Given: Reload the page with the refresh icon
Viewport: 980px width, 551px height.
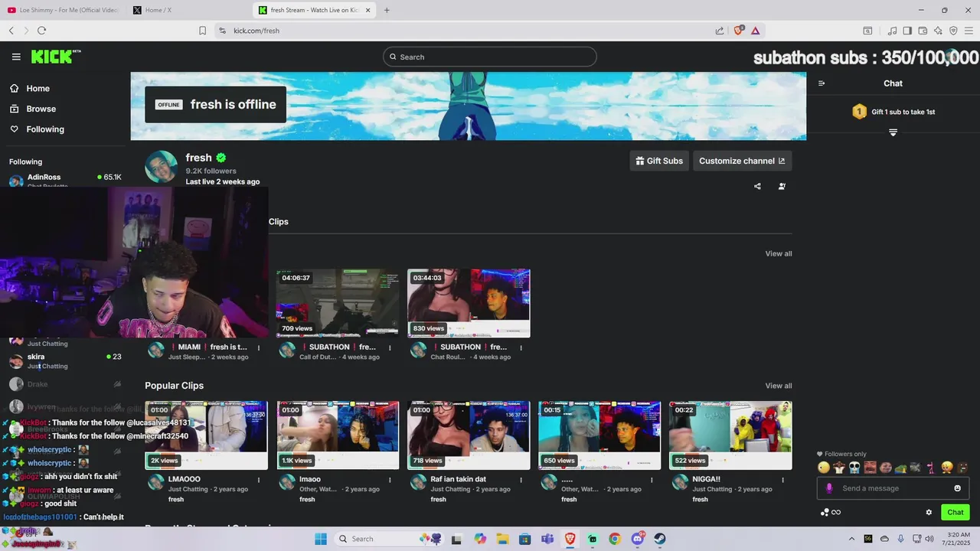Looking at the screenshot, I should click(x=41, y=31).
